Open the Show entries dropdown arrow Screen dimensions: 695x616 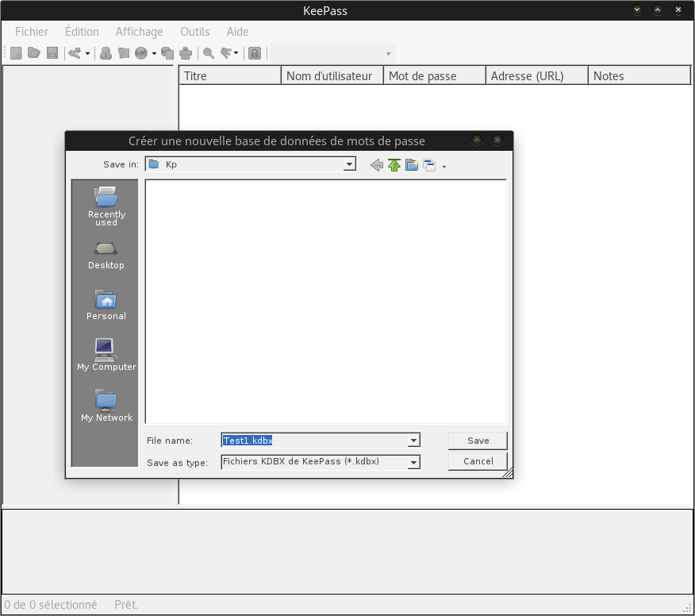[236, 53]
